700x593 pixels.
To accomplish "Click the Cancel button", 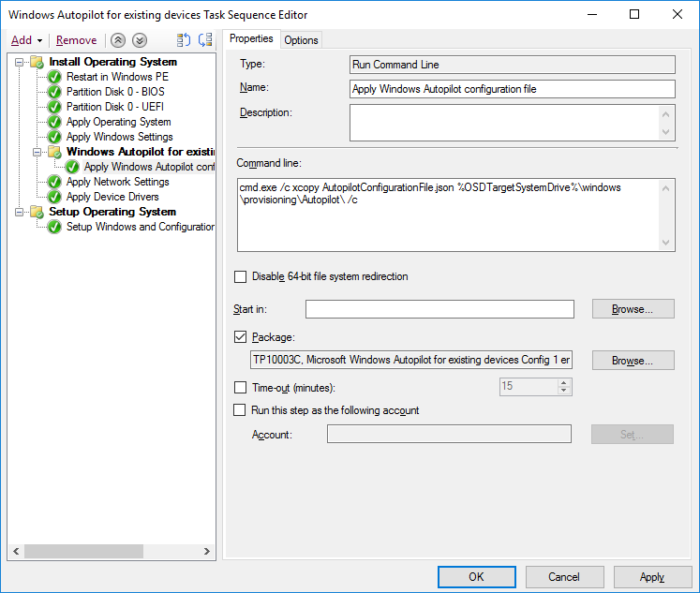I will (564, 577).
